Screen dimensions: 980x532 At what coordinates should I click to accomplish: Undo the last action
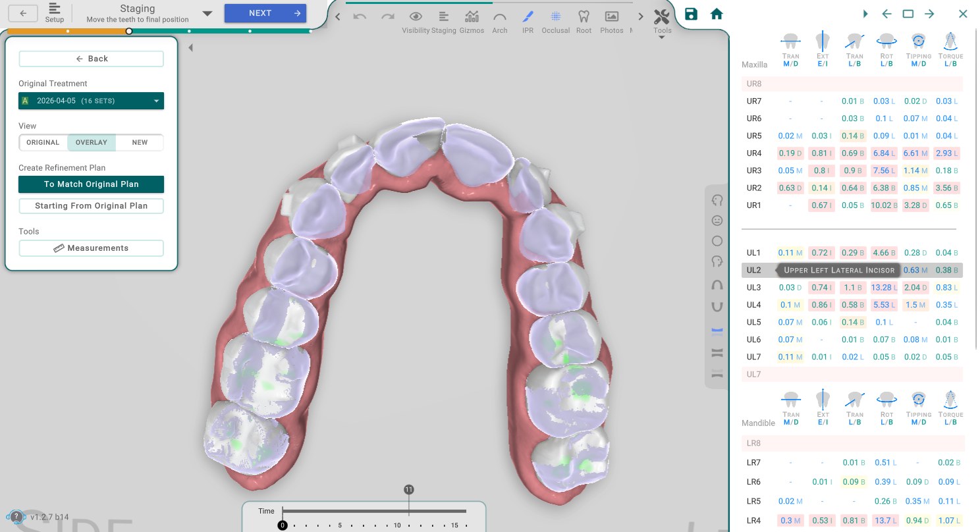(360, 16)
